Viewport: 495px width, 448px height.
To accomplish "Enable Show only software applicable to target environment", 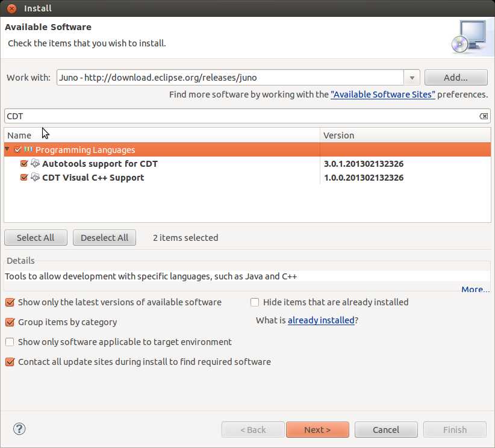I will 10,342.
